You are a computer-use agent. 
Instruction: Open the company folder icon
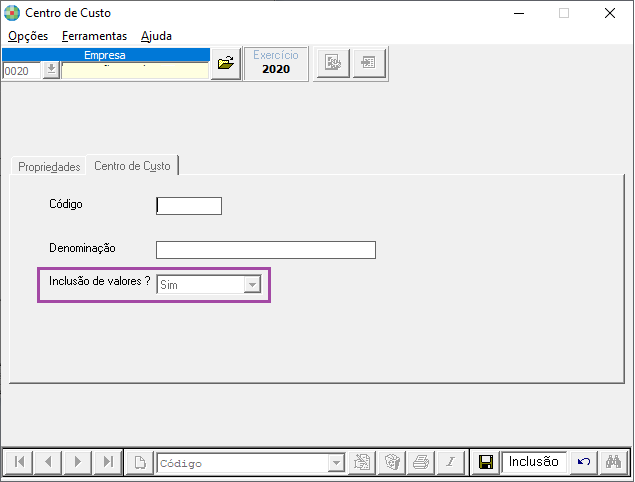(226, 63)
